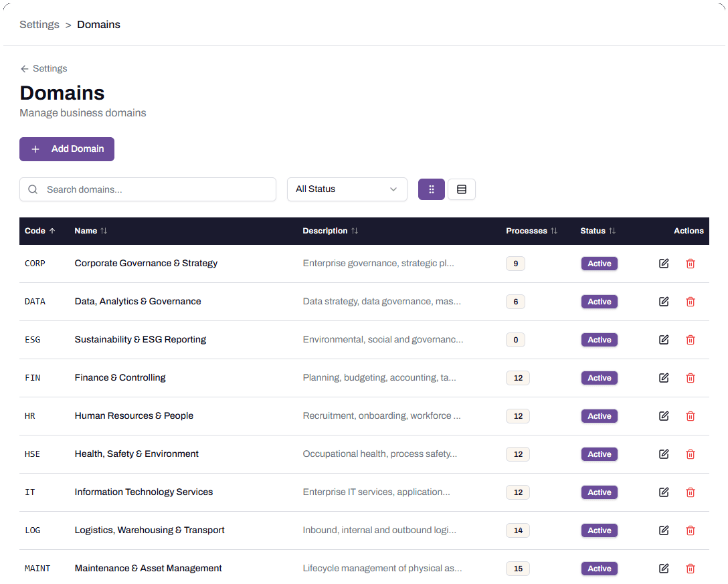Sort table by Code column

point(39,231)
